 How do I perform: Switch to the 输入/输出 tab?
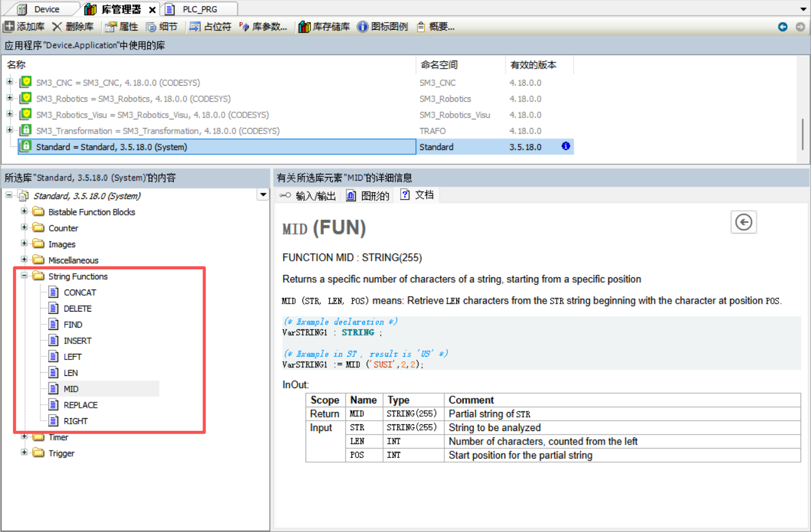308,196
